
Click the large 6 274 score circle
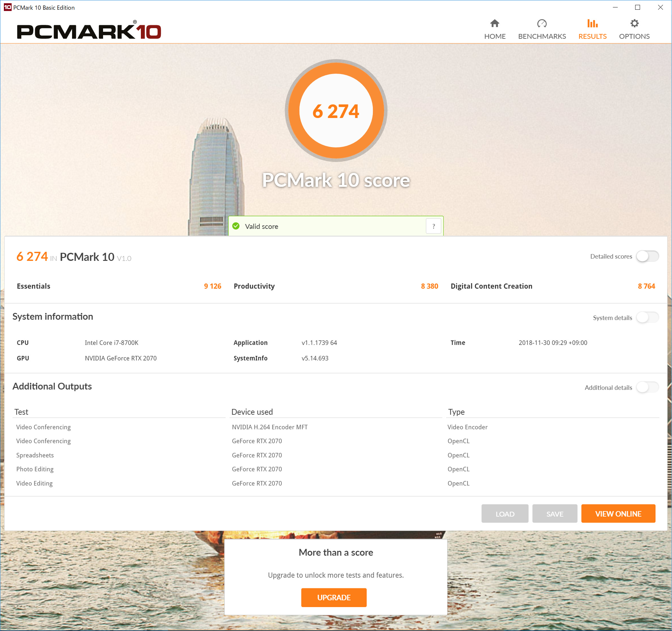pos(336,111)
